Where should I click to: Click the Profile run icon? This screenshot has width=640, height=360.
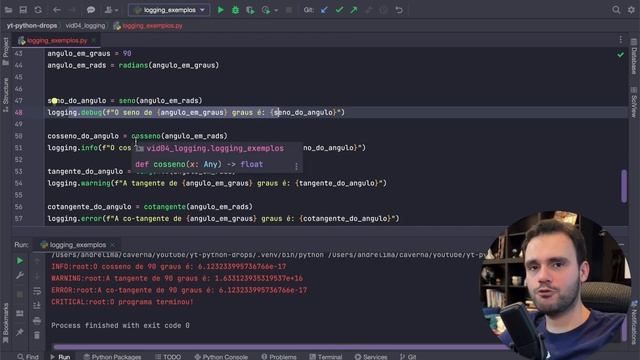[266, 10]
